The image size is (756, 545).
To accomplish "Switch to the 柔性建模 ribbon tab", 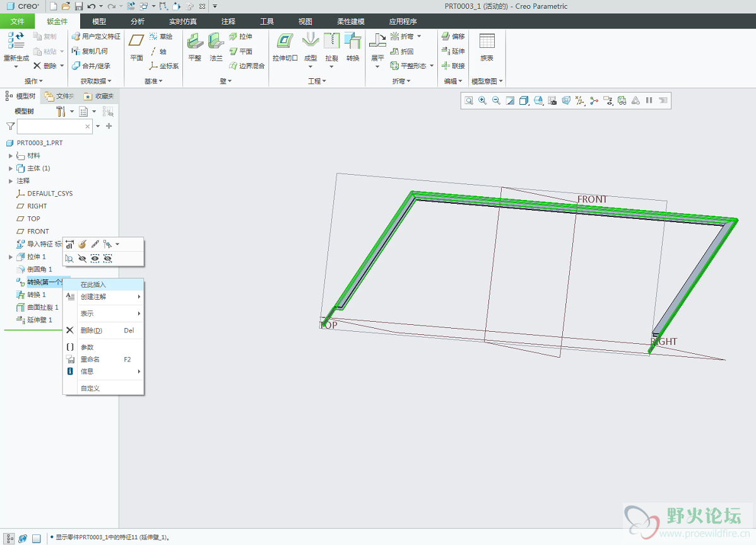I will coord(351,21).
